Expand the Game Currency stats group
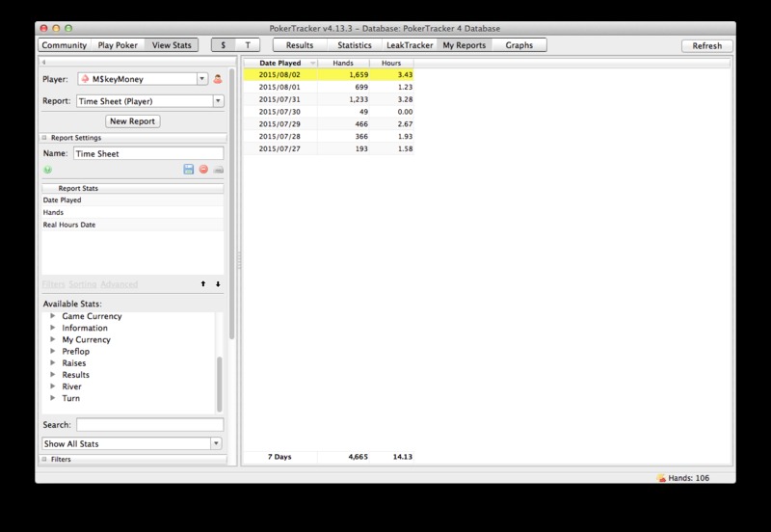Image resolution: width=771 pixels, height=532 pixels. (53, 316)
